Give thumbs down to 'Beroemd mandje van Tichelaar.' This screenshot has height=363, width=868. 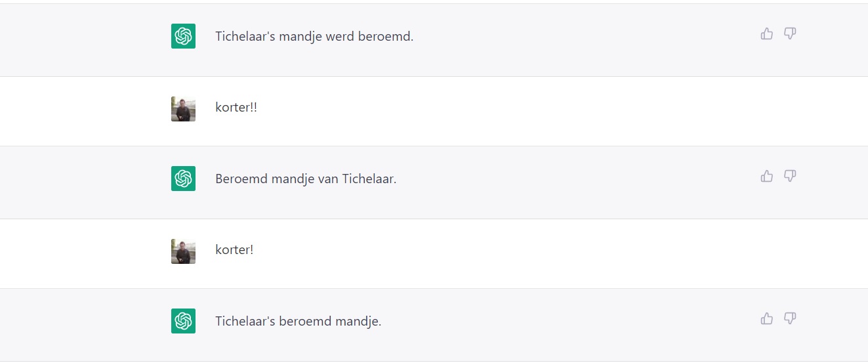coord(790,176)
